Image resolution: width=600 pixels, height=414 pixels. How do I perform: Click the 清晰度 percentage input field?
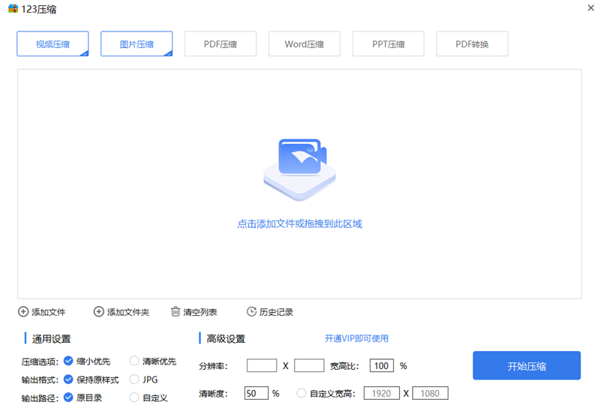[x=256, y=394]
